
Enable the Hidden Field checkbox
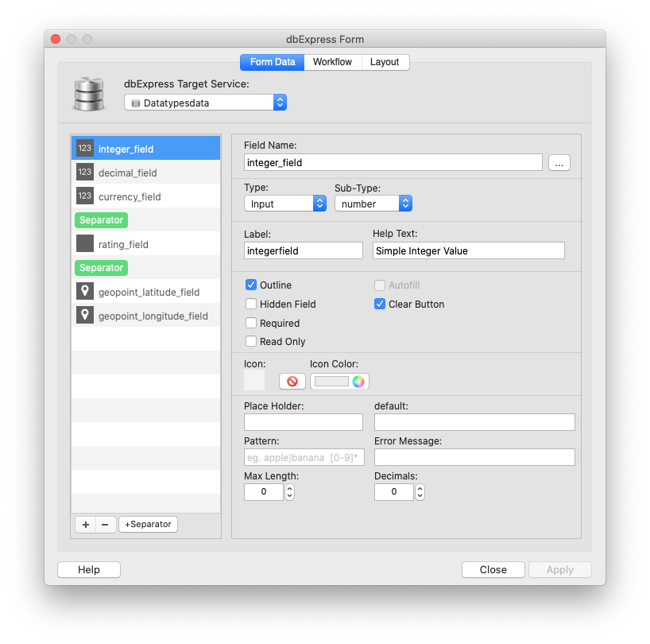tap(251, 305)
